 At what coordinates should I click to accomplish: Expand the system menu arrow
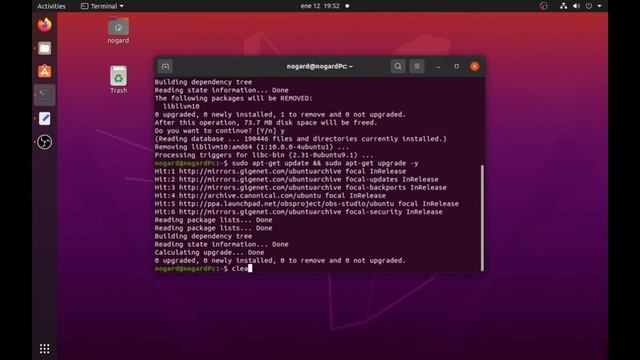(599, 6)
